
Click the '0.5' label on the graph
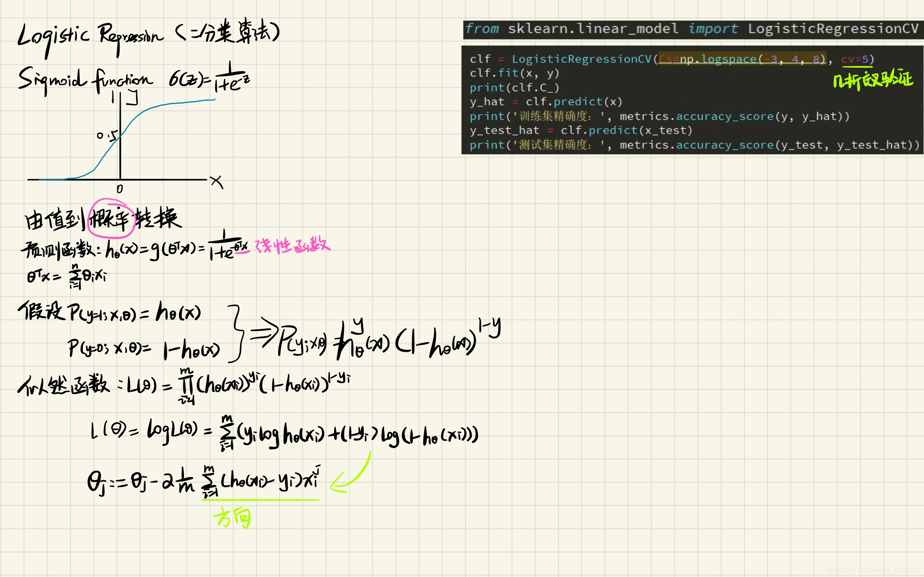(x=107, y=135)
